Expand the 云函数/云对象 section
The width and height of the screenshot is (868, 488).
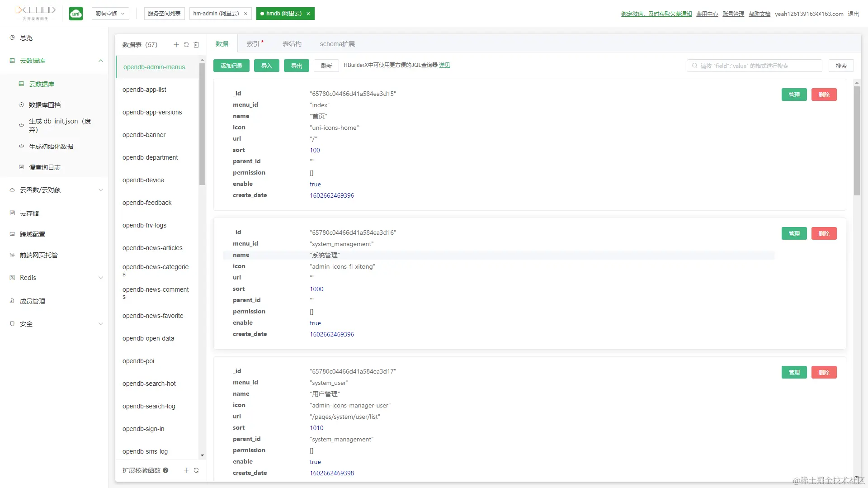point(101,190)
